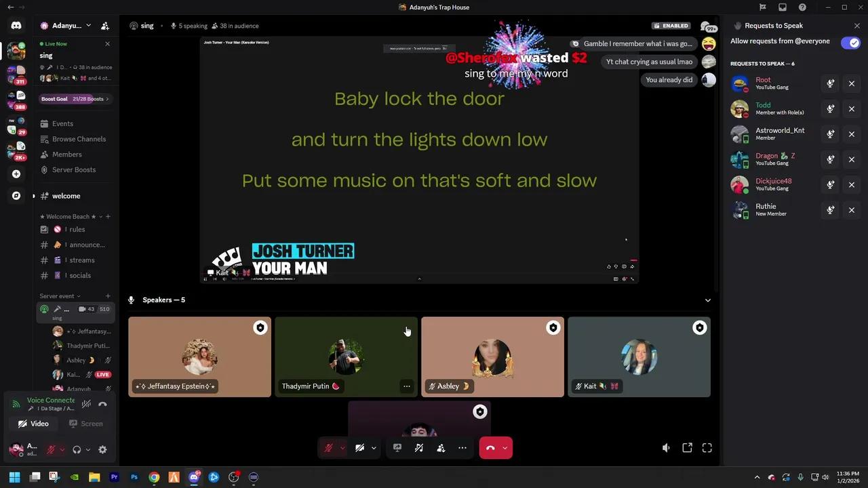
Task: Close the Requests to Speak panel
Action: point(857,26)
